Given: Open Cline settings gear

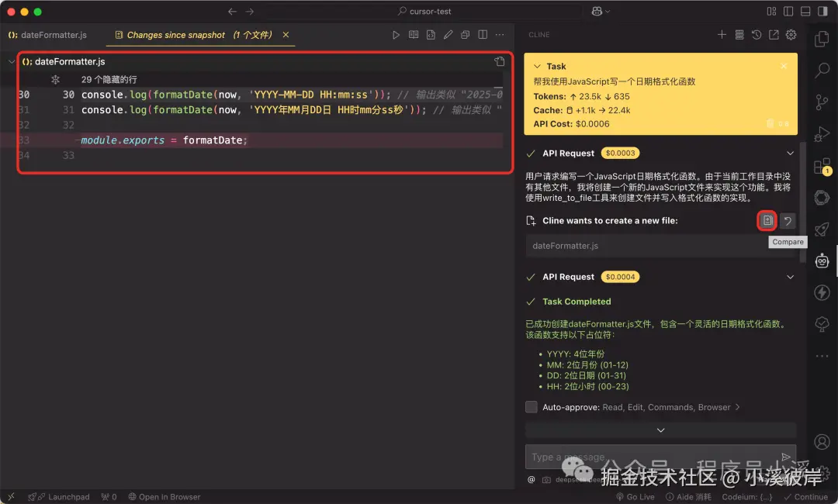Looking at the screenshot, I should [791, 35].
